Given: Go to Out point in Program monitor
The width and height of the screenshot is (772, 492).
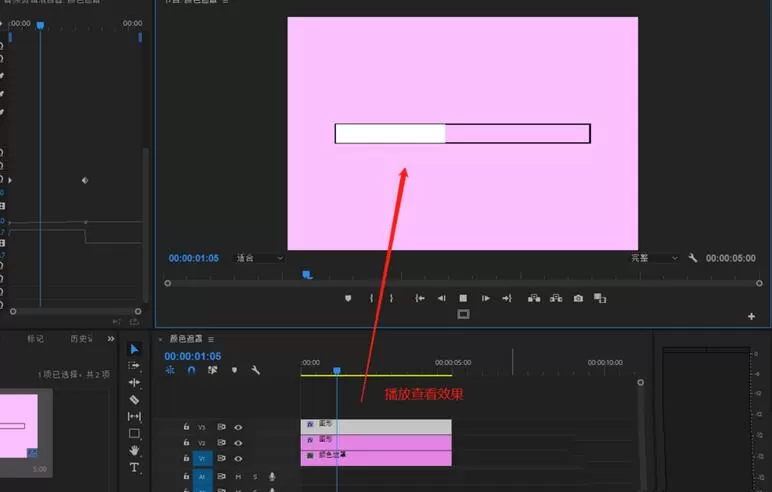Looking at the screenshot, I should (x=507, y=298).
